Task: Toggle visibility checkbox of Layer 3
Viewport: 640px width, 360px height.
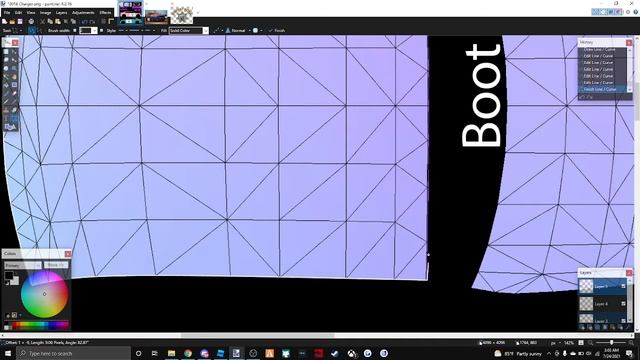Action: (623, 321)
